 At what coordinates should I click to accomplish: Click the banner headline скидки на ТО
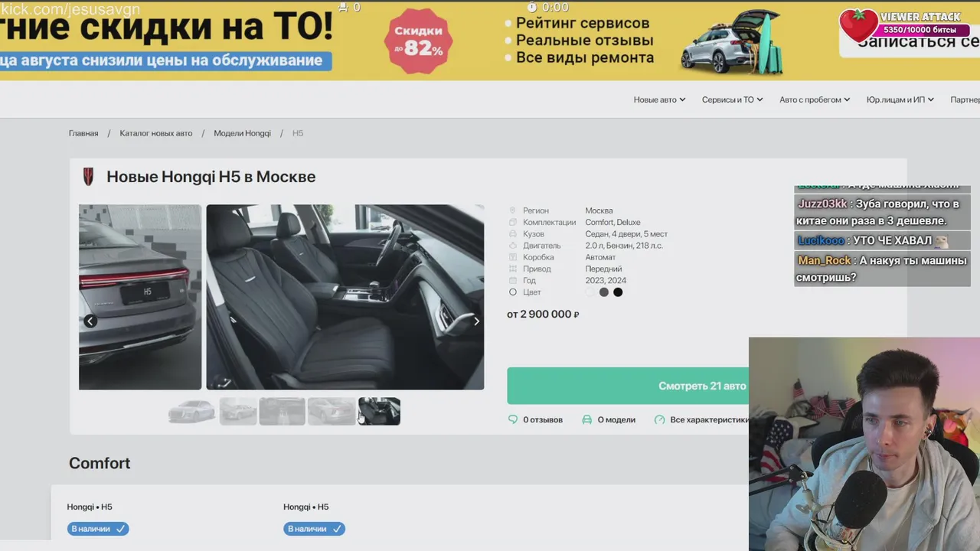click(x=167, y=25)
